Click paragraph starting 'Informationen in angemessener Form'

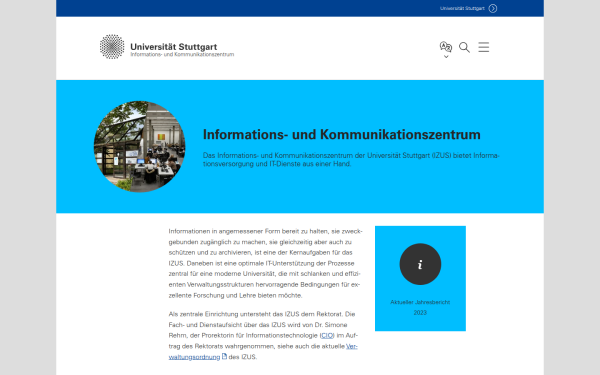(x=265, y=263)
